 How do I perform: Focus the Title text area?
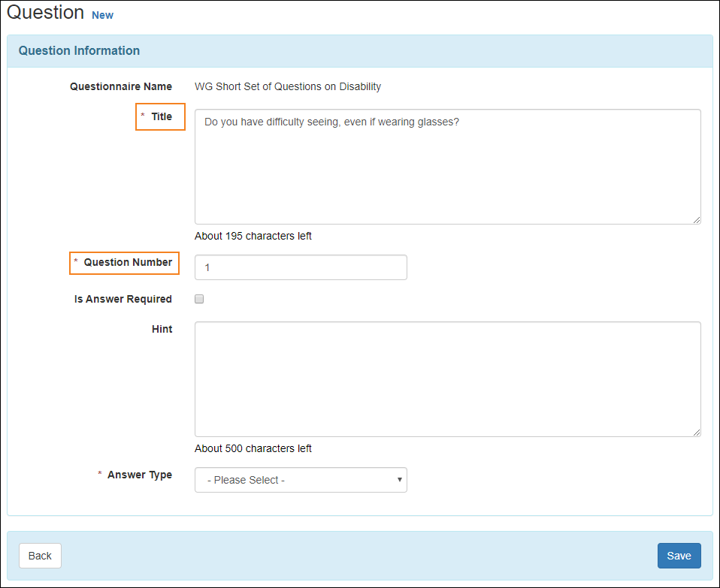[x=448, y=167]
